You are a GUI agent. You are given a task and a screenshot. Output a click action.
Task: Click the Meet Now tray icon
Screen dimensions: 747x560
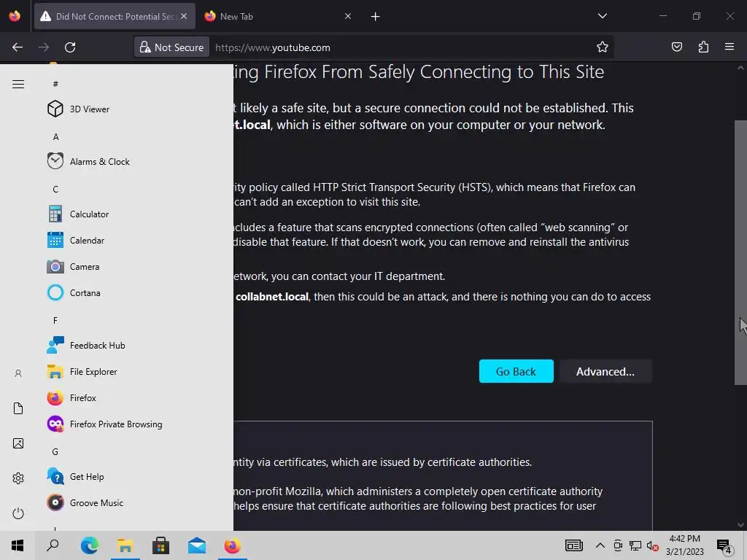pos(618,545)
